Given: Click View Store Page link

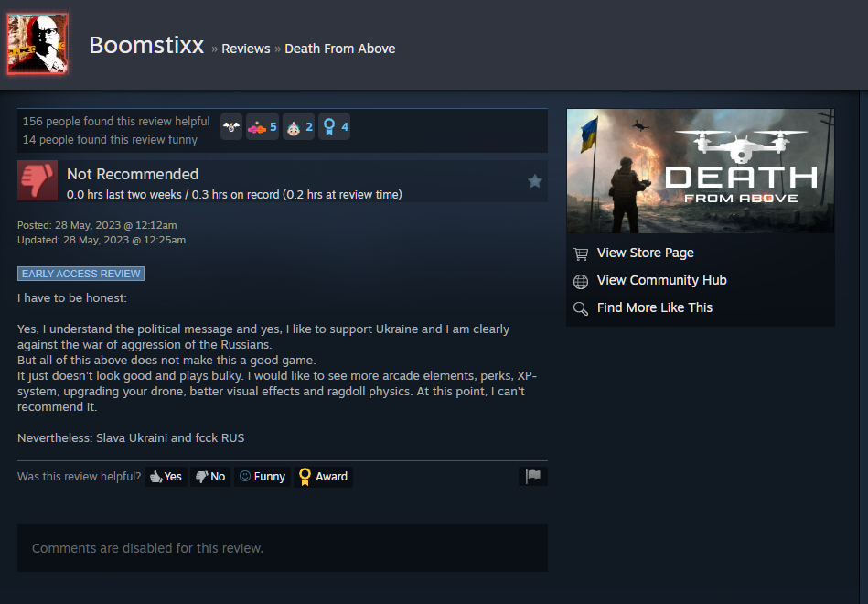Looking at the screenshot, I should coord(646,253).
